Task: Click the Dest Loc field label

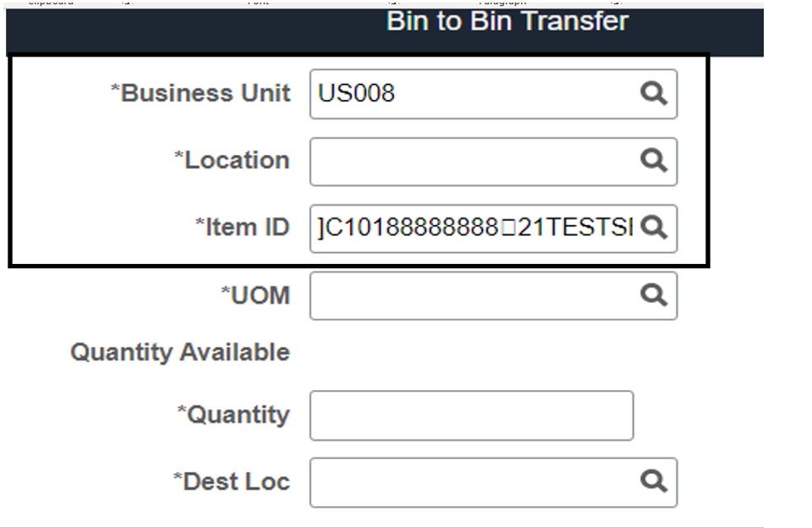Action: 232,481
